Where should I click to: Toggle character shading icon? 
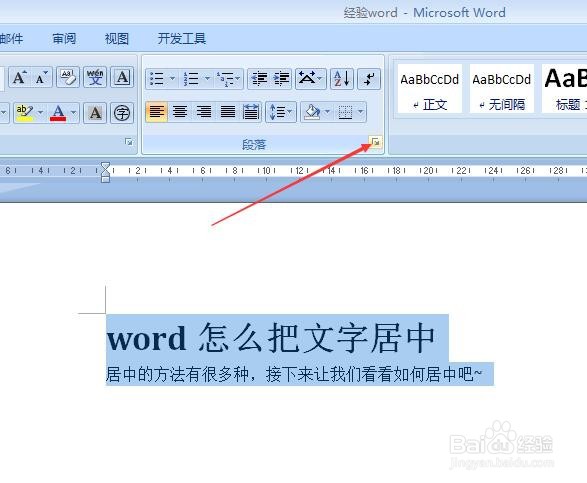click(95, 113)
